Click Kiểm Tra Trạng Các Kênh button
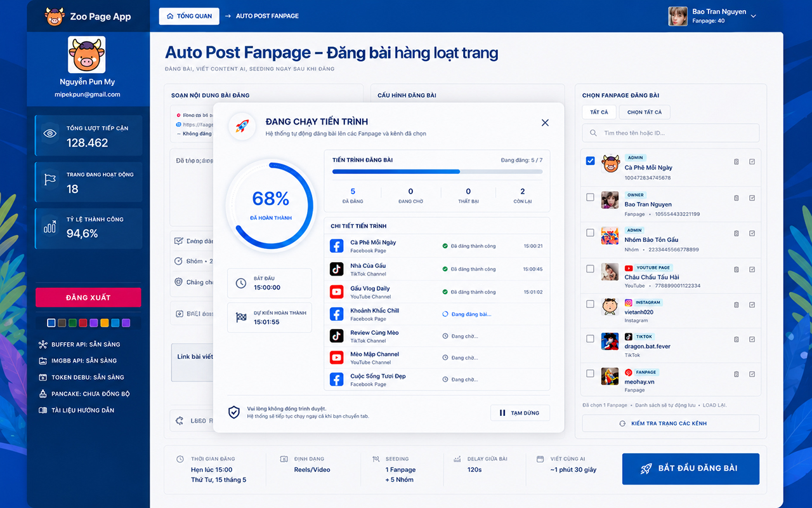 (x=671, y=424)
